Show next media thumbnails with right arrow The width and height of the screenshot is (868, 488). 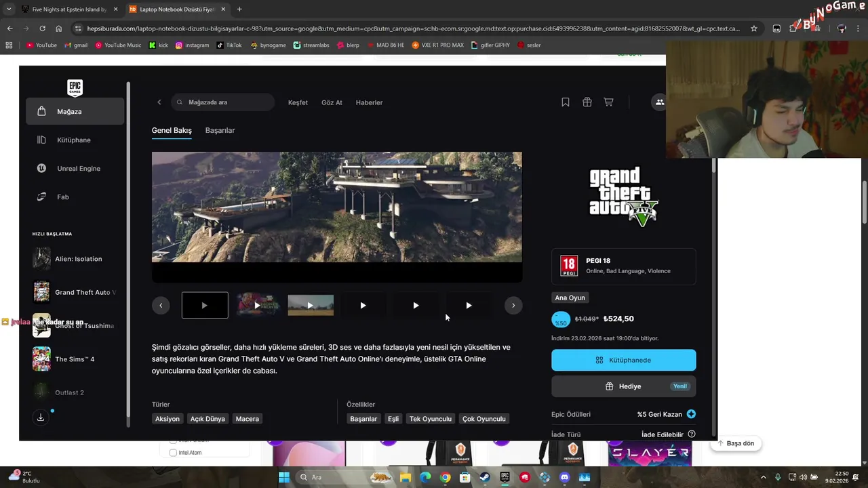coord(513,305)
